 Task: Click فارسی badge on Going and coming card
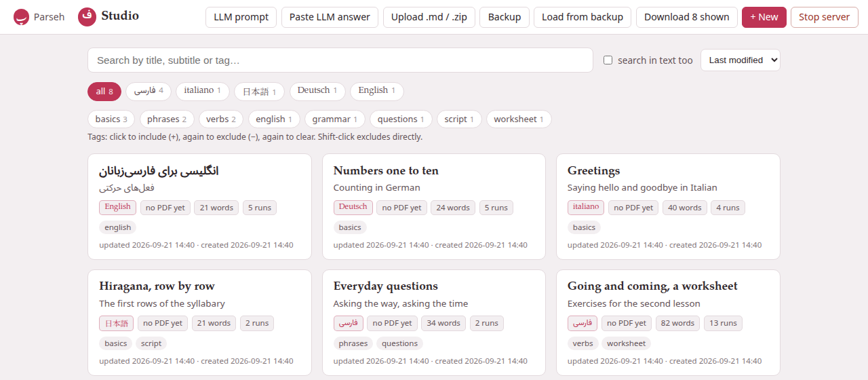(583, 324)
